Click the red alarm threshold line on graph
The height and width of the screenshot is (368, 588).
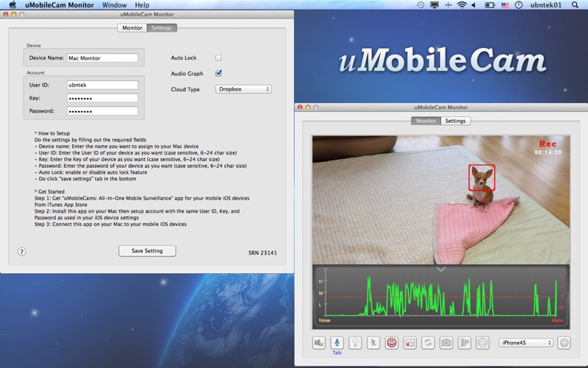coord(440,297)
